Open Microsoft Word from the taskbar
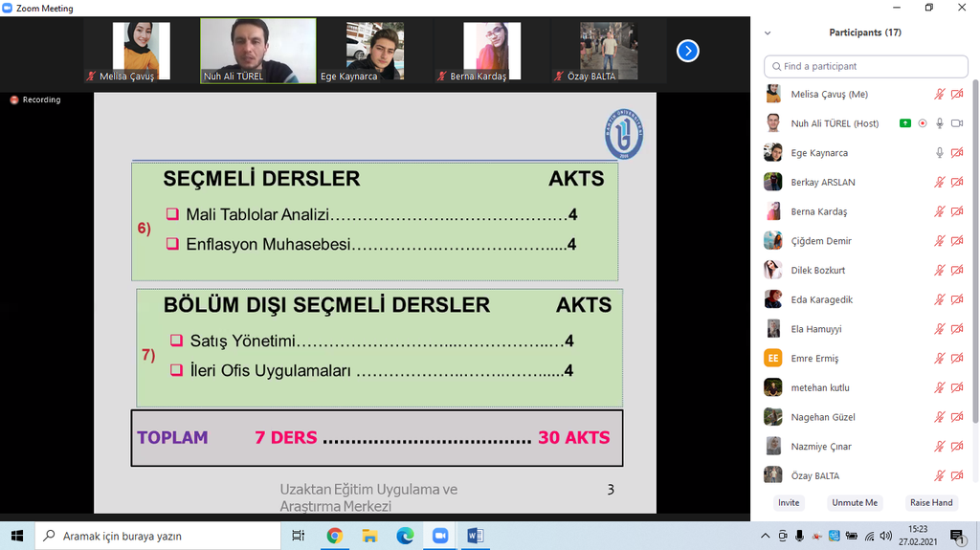The image size is (980, 550). (x=476, y=536)
